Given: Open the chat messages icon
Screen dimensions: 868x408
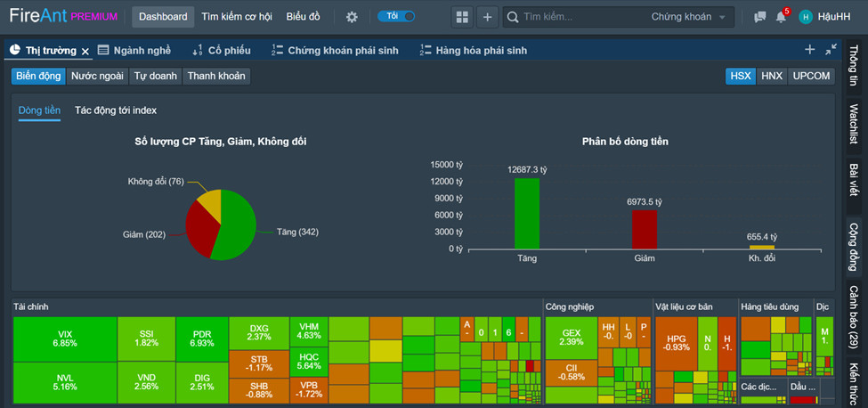Looking at the screenshot, I should pos(759,17).
